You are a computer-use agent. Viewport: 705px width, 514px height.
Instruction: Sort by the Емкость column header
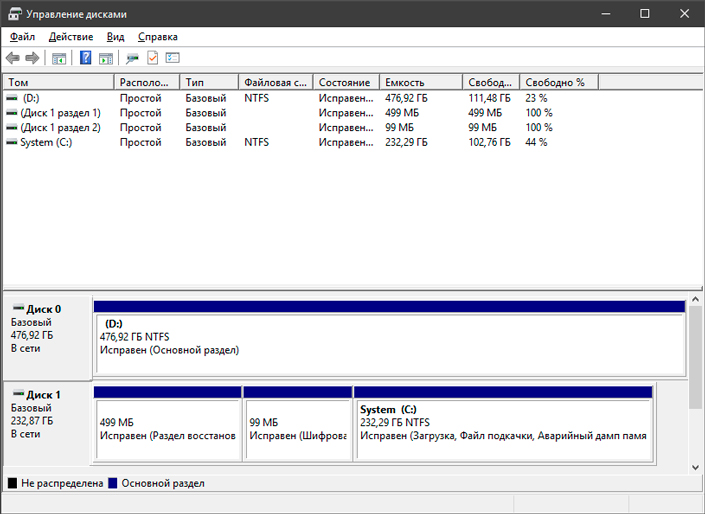[421, 82]
